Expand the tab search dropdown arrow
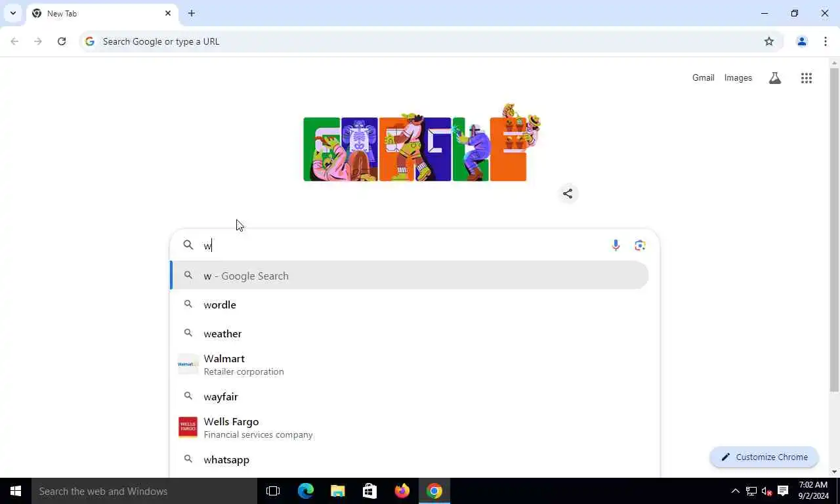The image size is (840, 504). 12,13
